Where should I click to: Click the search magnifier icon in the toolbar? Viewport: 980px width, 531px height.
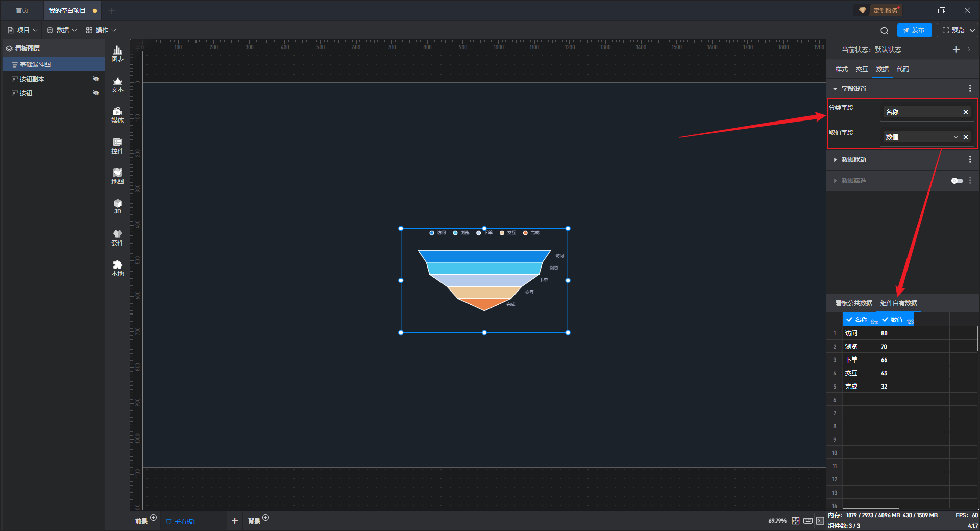[x=885, y=30]
